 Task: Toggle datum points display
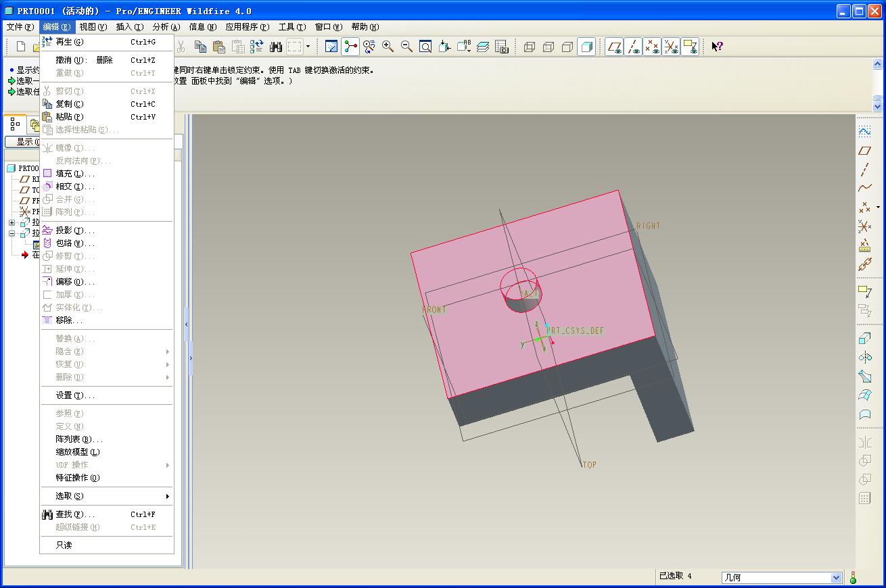(652, 47)
